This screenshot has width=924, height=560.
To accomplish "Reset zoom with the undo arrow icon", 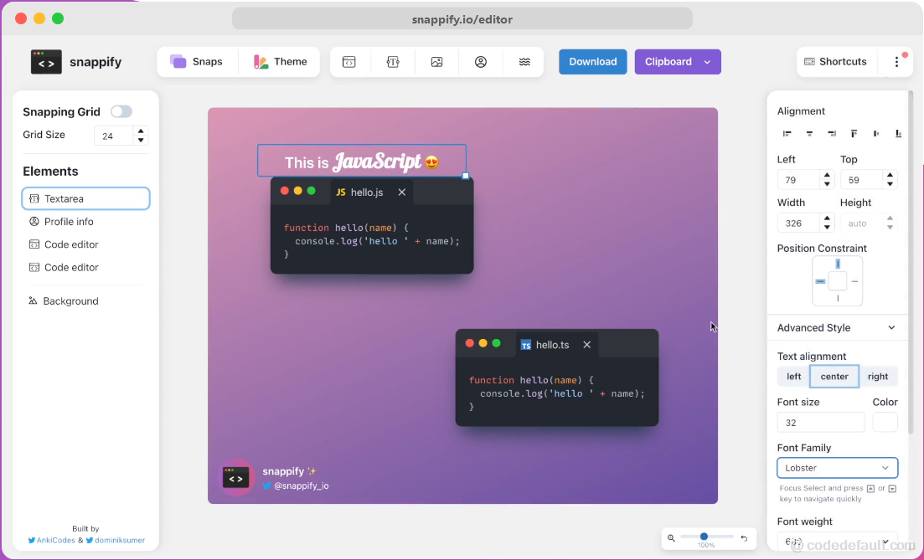I will [x=744, y=538].
